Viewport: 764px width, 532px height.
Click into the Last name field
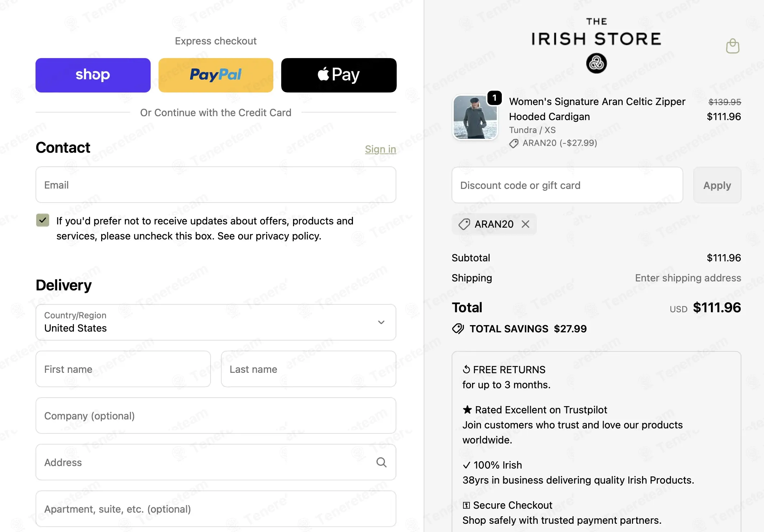pos(308,369)
